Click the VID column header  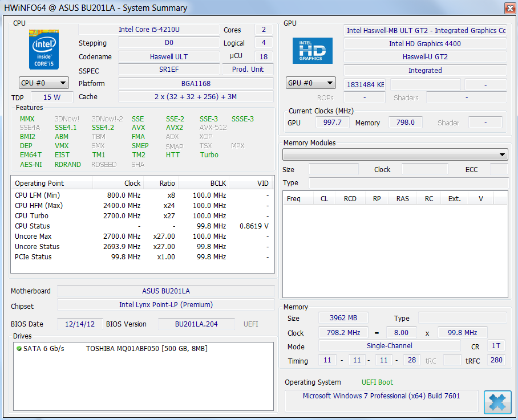coord(251,183)
